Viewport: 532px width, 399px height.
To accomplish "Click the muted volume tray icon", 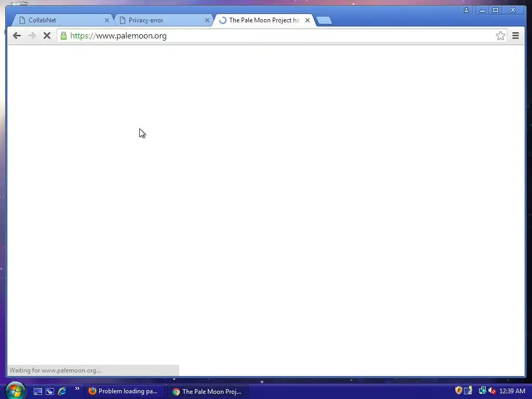I will pos(492,391).
